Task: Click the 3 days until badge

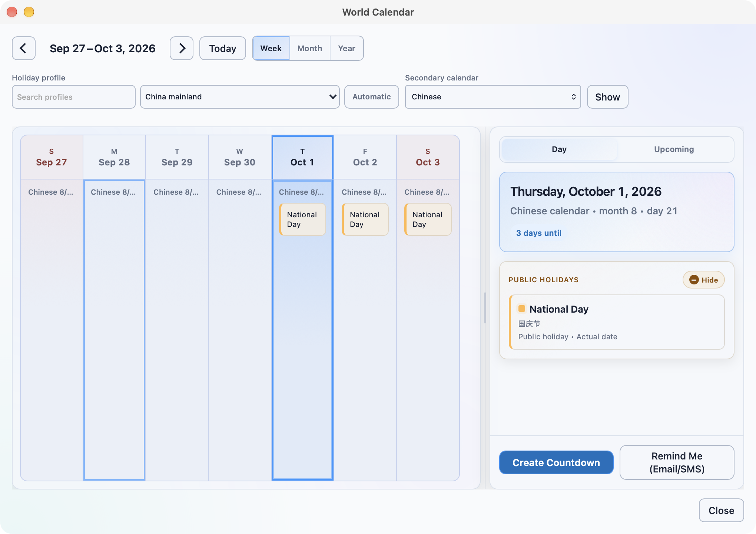Action: point(539,233)
